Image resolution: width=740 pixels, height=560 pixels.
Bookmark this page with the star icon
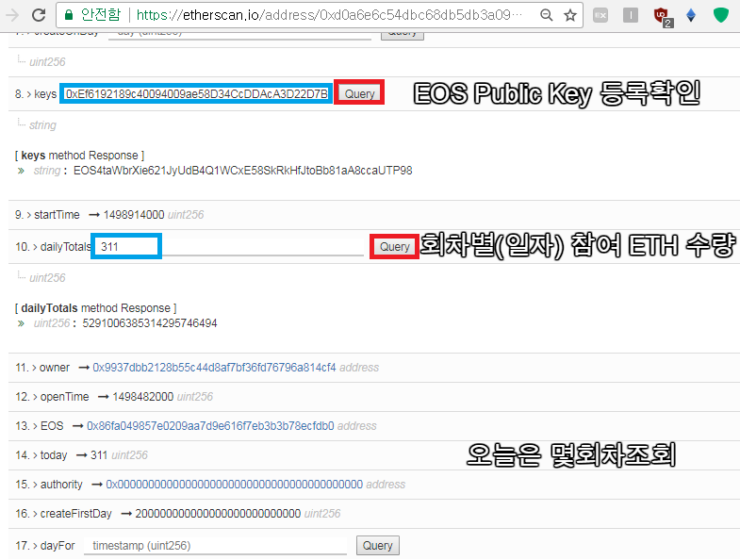(x=570, y=15)
